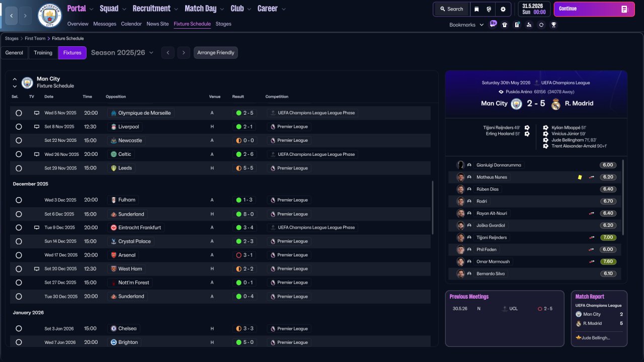Screen dimensions: 644x362
Task: Click Gianluigi Donnarumma's player portrait
Action: (x=460, y=165)
